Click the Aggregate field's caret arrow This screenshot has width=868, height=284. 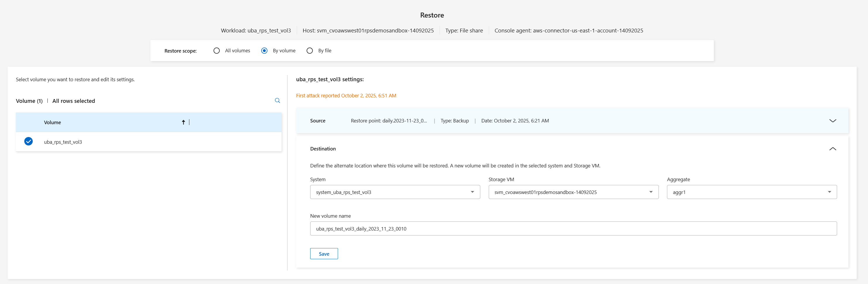[829, 192]
